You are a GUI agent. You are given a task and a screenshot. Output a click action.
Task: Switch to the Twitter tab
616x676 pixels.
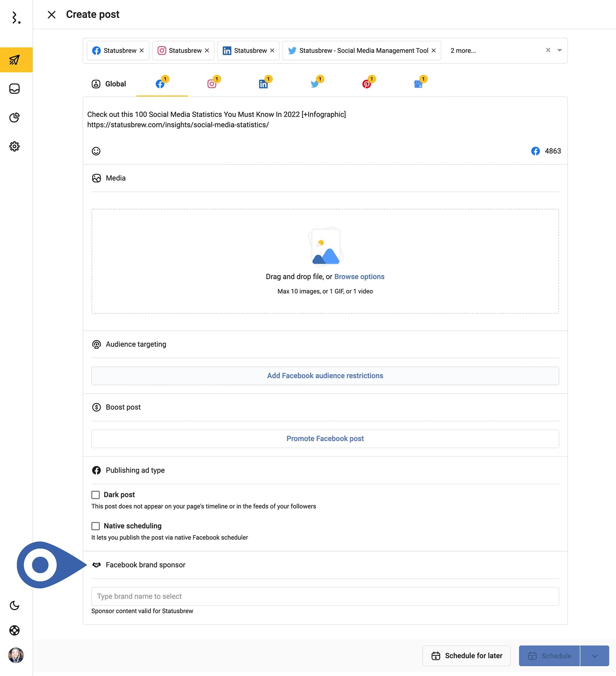pos(317,83)
